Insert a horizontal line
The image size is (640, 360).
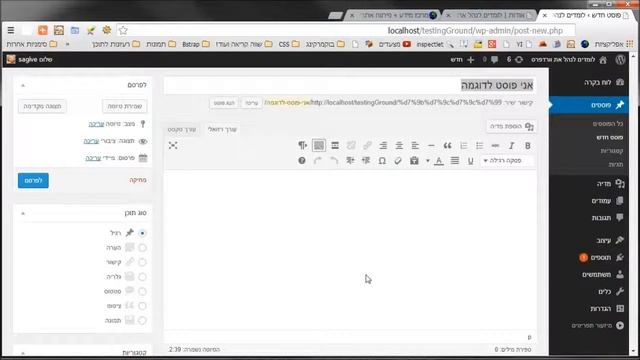click(431, 146)
